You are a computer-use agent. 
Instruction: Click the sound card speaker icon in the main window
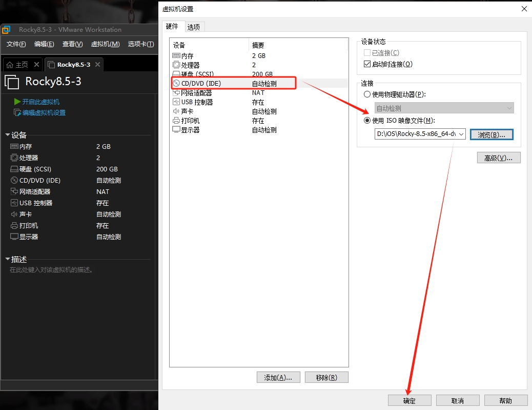(14, 214)
